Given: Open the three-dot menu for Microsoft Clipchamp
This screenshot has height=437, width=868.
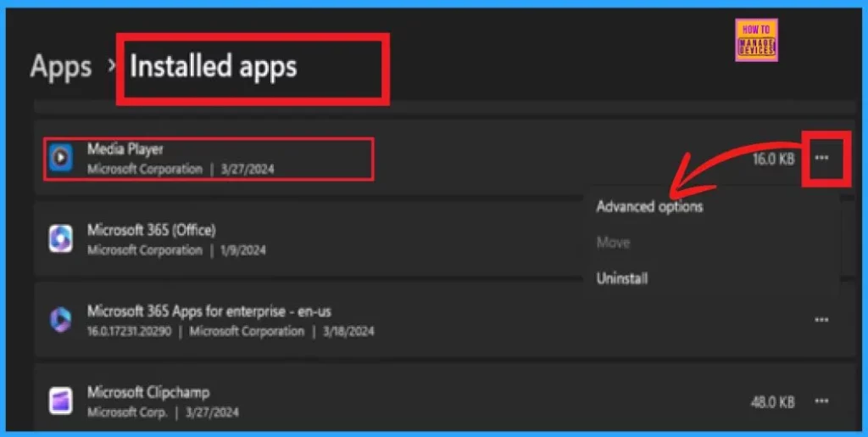Looking at the screenshot, I should click(822, 401).
